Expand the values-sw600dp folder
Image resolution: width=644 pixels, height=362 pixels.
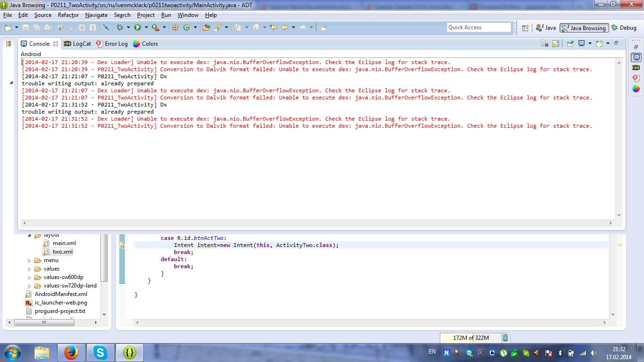(x=29, y=277)
